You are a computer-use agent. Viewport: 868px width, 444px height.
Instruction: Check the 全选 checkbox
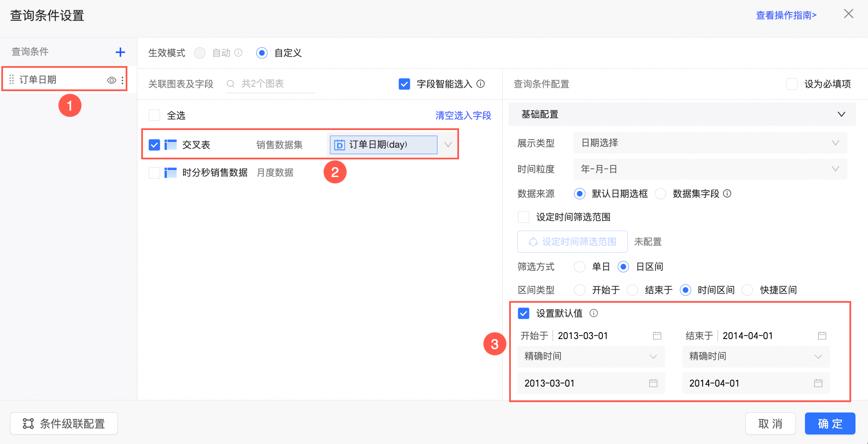click(x=154, y=115)
